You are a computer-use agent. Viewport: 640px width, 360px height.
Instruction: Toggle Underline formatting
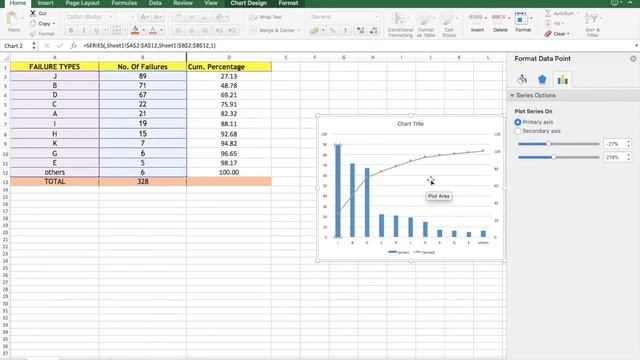97,30
